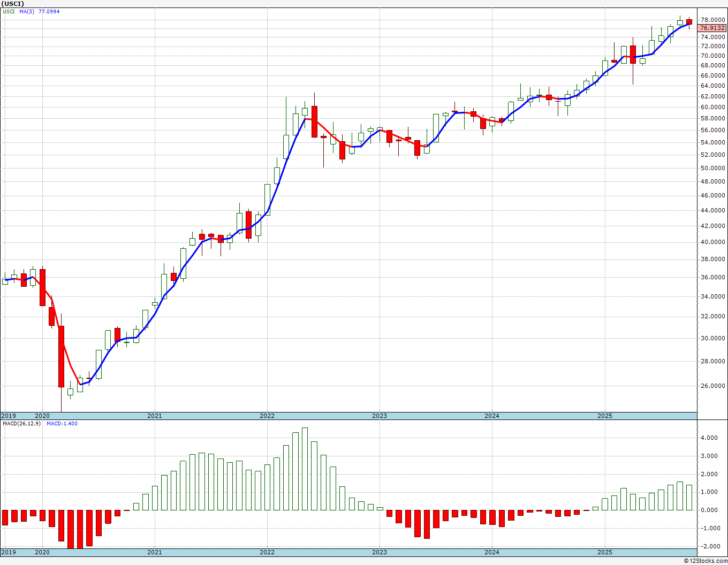The height and width of the screenshot is (565, 728).
Task: Click 2021 on the price chart time axis
Action: tap(154, 416)
